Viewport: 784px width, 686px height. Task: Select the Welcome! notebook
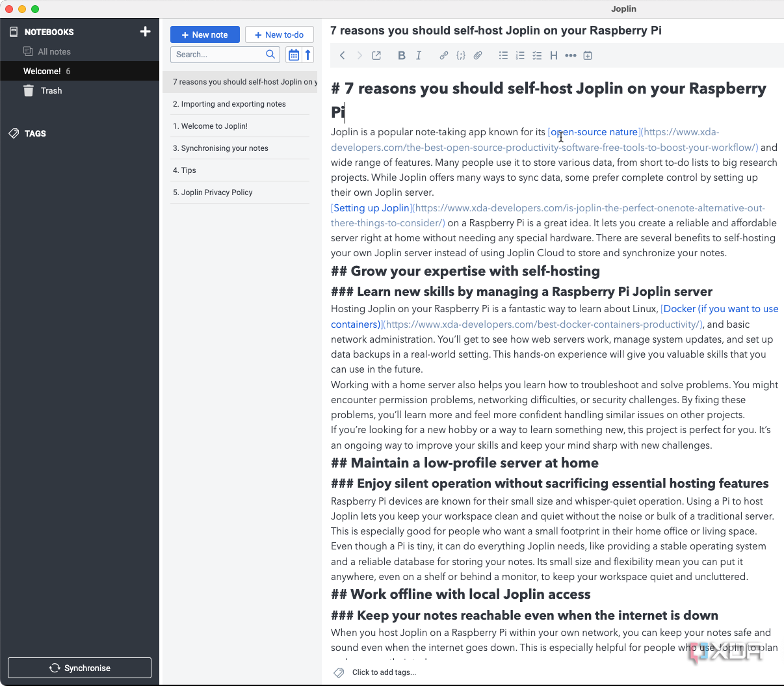pyautogui.click(x=79, y=71)
